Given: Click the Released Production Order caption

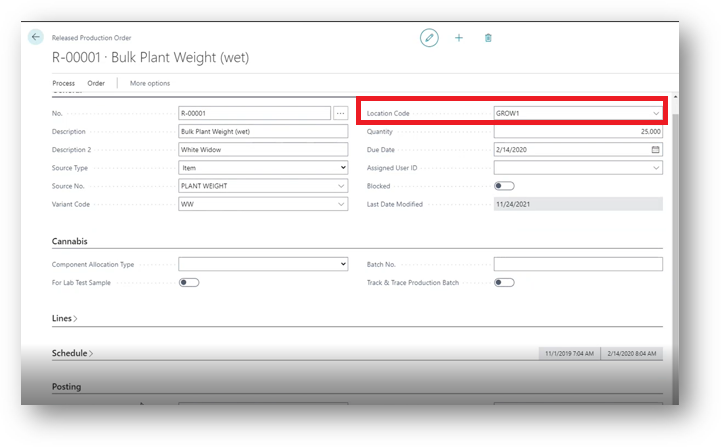Looking at the screenshot, I should click(x=92, y=38).
